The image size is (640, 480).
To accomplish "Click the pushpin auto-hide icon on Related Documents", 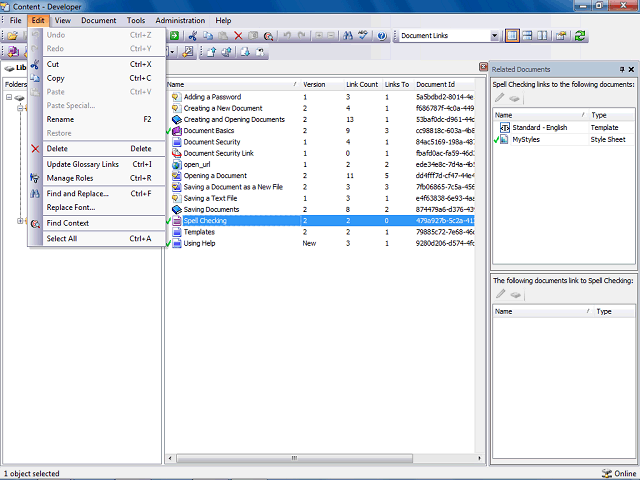I will [x=622, y=69].
